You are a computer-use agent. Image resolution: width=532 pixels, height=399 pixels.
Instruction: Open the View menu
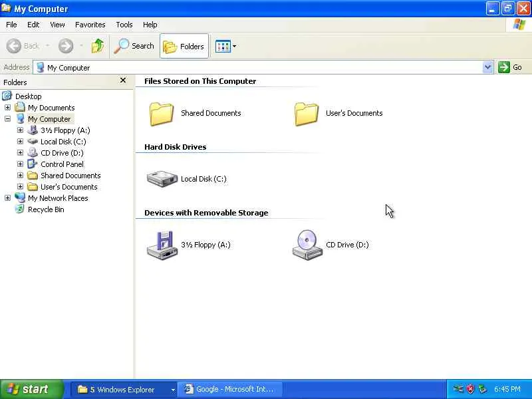[57, 25]
